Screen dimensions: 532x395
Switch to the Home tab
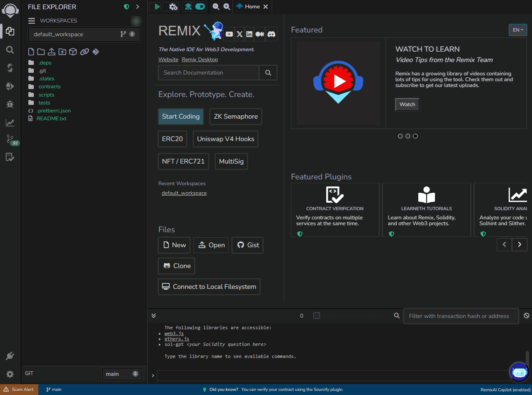(252, 7)
